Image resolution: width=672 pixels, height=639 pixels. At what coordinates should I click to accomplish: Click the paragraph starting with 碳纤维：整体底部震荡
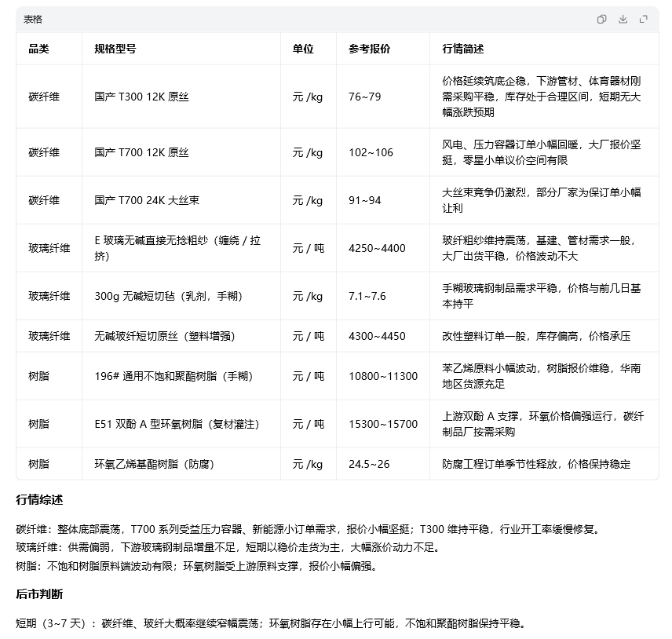click(309, 529)
